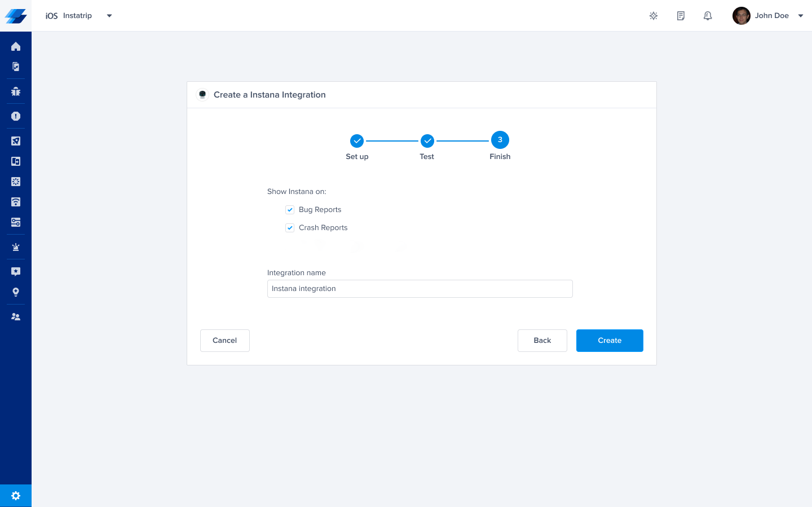
Task: Open the Home dashboard icon in sidebar
Action: 16,46
